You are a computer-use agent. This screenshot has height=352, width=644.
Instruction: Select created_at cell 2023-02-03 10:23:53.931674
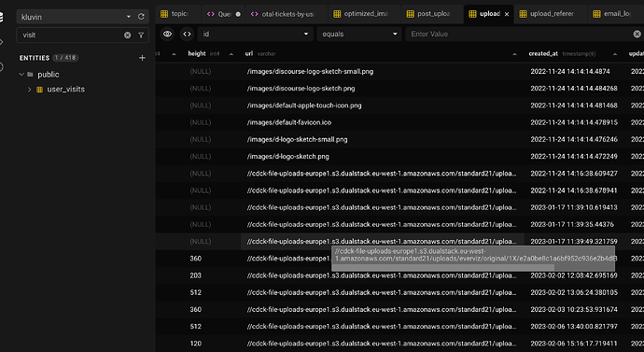click(574, 310)
